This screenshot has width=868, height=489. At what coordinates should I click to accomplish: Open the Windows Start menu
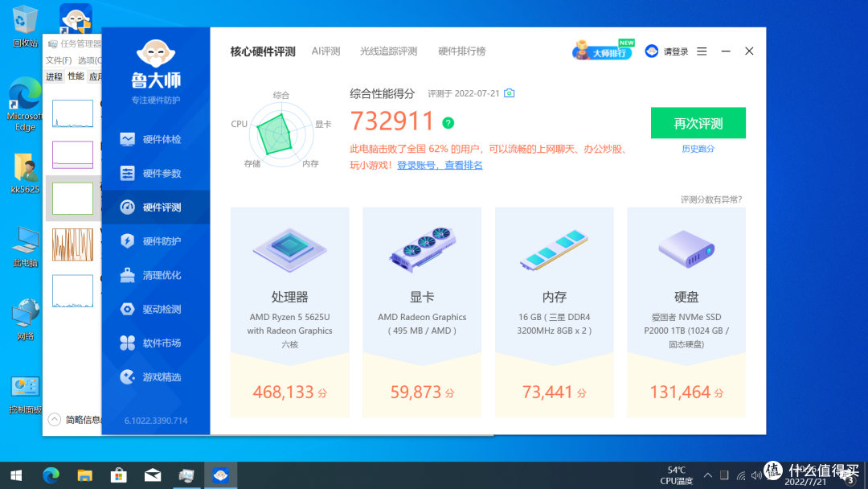pos(16,475)
